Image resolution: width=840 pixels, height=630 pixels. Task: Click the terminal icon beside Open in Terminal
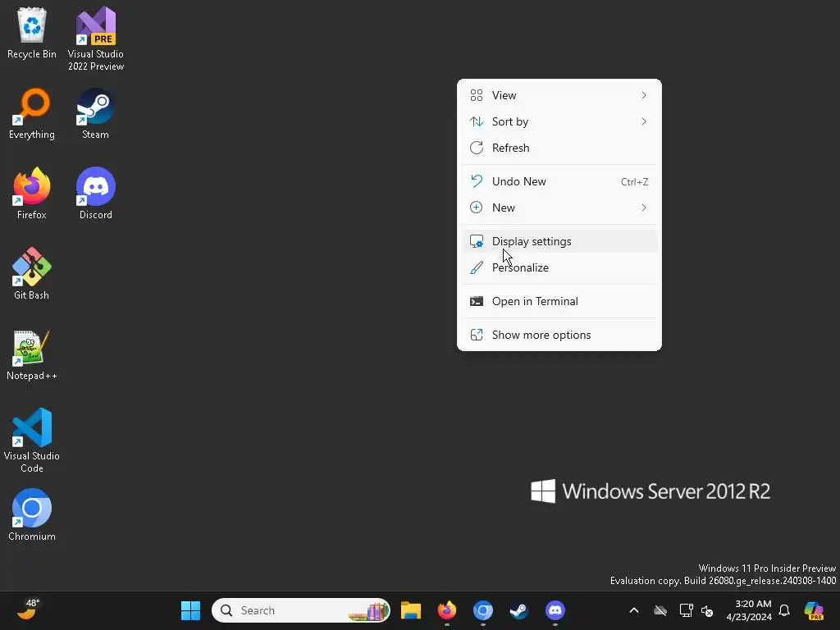pos(477,302)
